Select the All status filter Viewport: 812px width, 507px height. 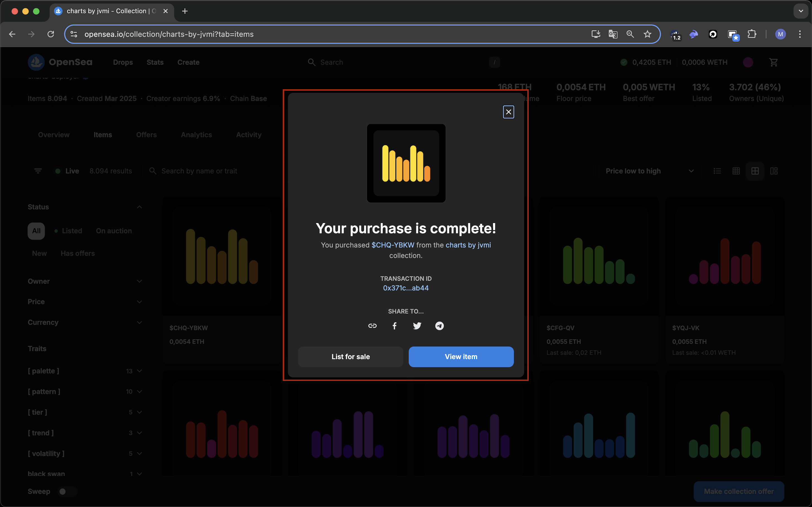(x=36, y=231)
